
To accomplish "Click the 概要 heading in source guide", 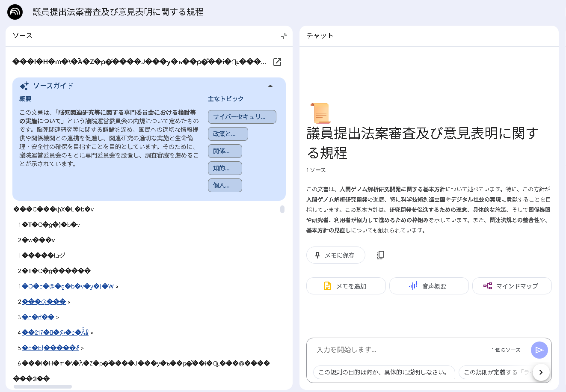I will [25, 99].
